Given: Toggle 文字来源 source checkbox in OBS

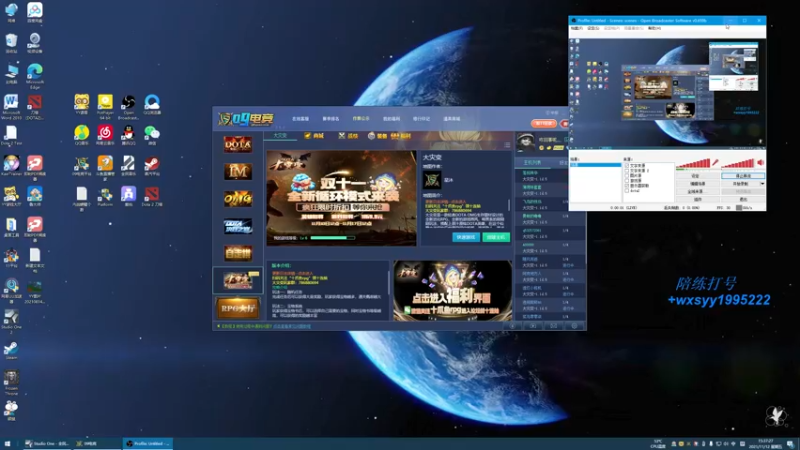Looking at the screenshot, I should coord(627,166).
